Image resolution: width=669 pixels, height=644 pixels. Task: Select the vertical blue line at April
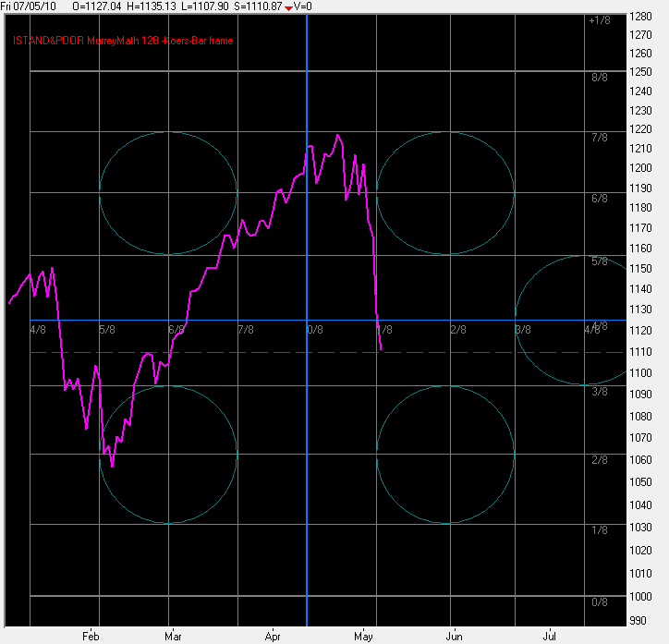(x=307, y=231)
